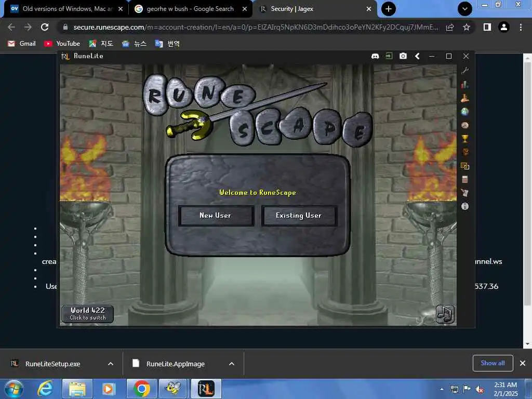The width and height of the screenshot is (532, 399).
Task: Toggle login screen music with the note icon
Action: tap(445, 314)
